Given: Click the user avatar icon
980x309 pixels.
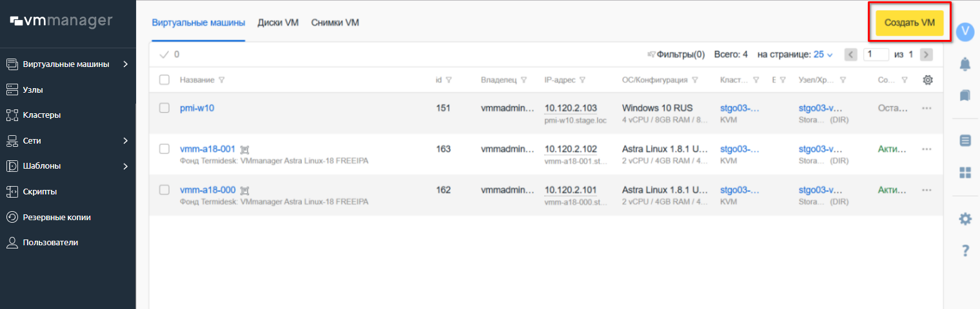Looking at the screenshot, I should click(965, 32).
